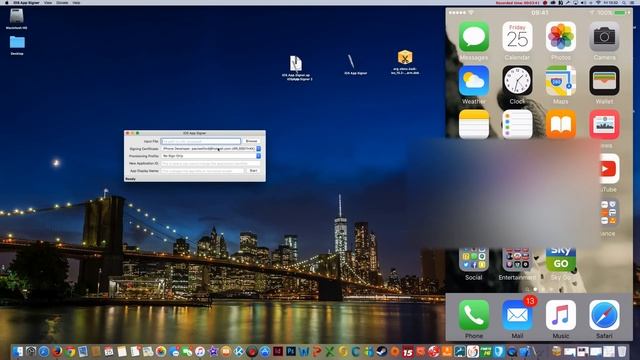
Task: Open the iOS App Signer menu in menu bar
Action: (x=26, y=2)
